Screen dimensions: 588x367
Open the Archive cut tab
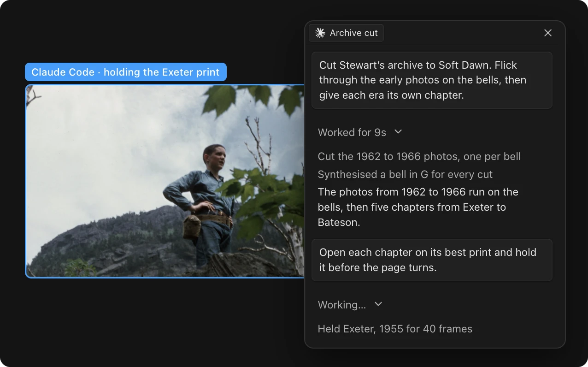[x=346, y=33]
